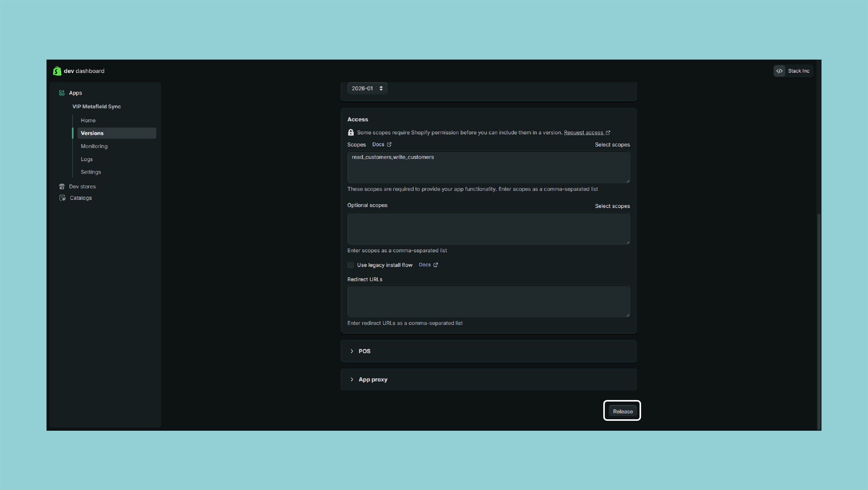Click the Shopify bag logo icon

(x=57, y=71)
